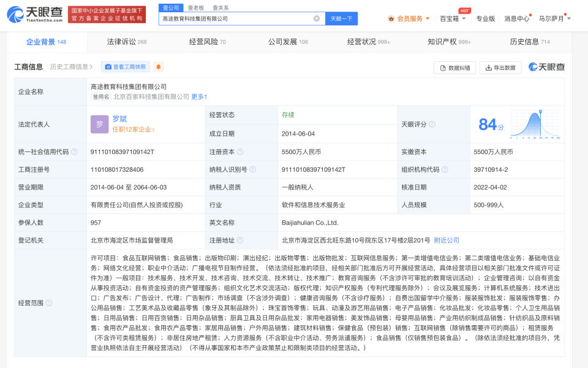The height and width of the screenshot is (368, 588).
Task: Open the help icon beside 天眼评分
Action: click(432, 125)
